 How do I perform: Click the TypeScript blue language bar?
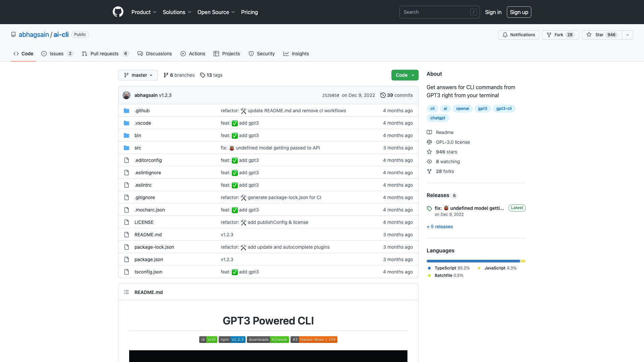473,261
